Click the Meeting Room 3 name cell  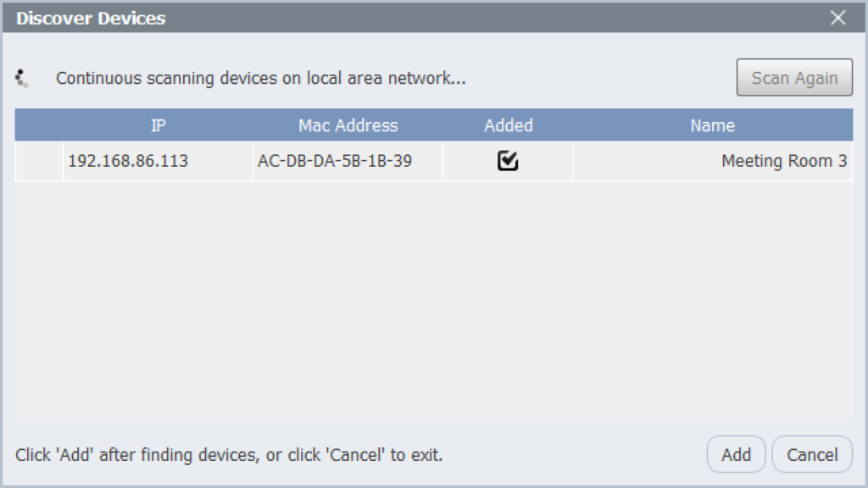[x=712, y=161]
